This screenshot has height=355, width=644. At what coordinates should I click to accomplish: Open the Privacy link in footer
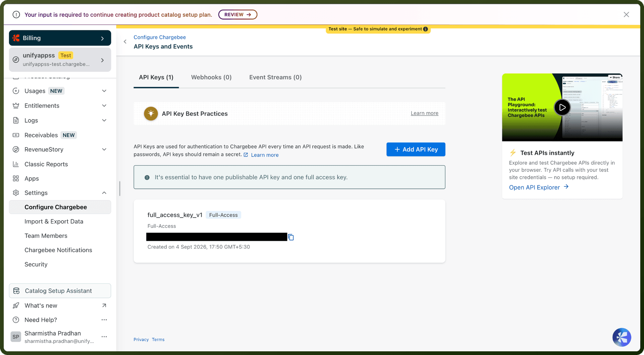141,340
